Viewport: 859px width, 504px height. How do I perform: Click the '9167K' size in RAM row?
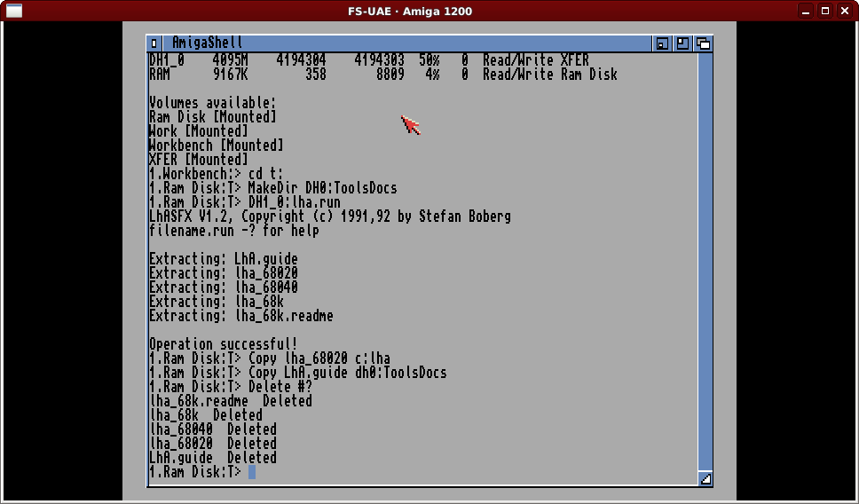click(x=230, y=74)
